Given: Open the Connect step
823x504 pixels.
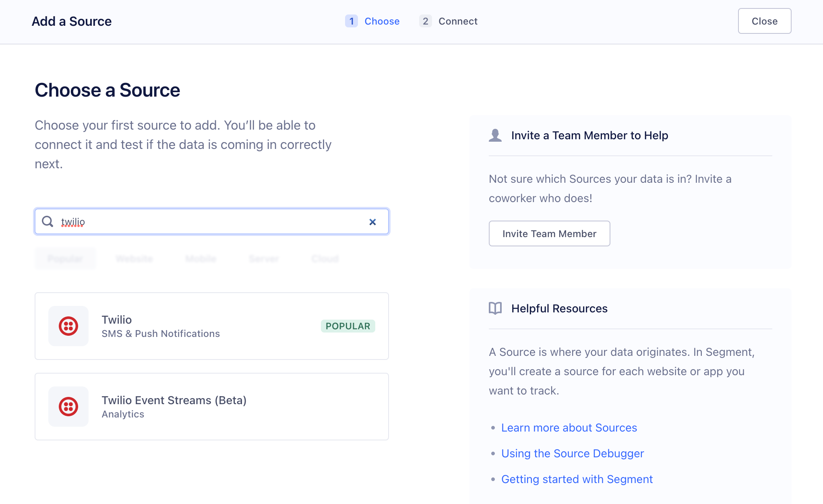Looking at the screenshot, I should tap(458, 21).
